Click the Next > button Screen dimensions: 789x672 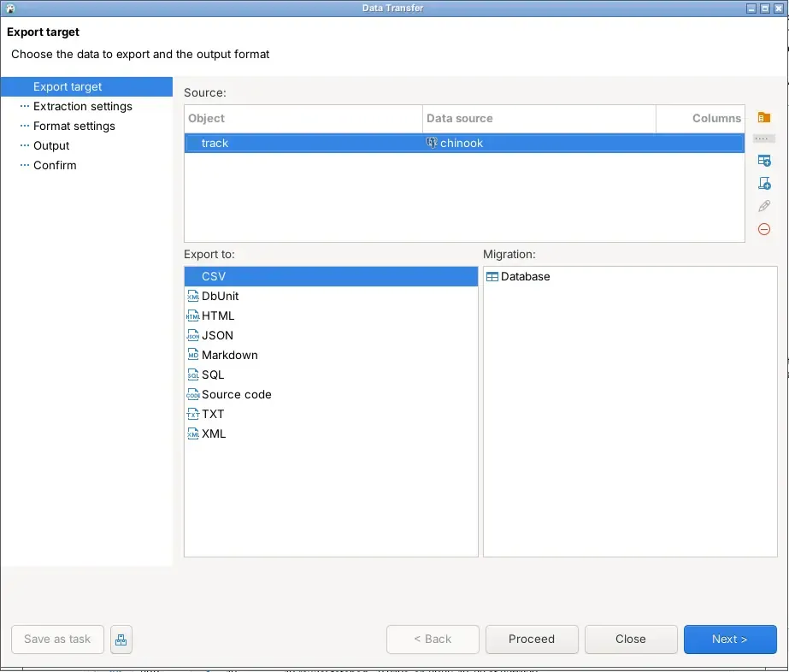tap(730, 640)
